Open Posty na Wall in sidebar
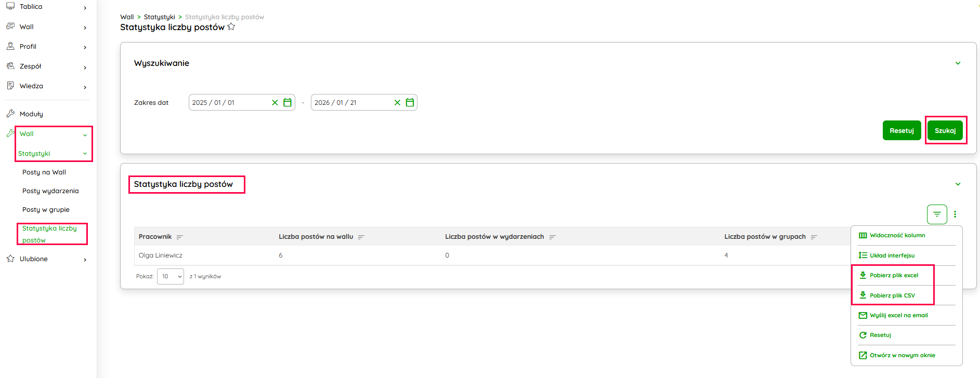980x378 pixels. (44, 172)
